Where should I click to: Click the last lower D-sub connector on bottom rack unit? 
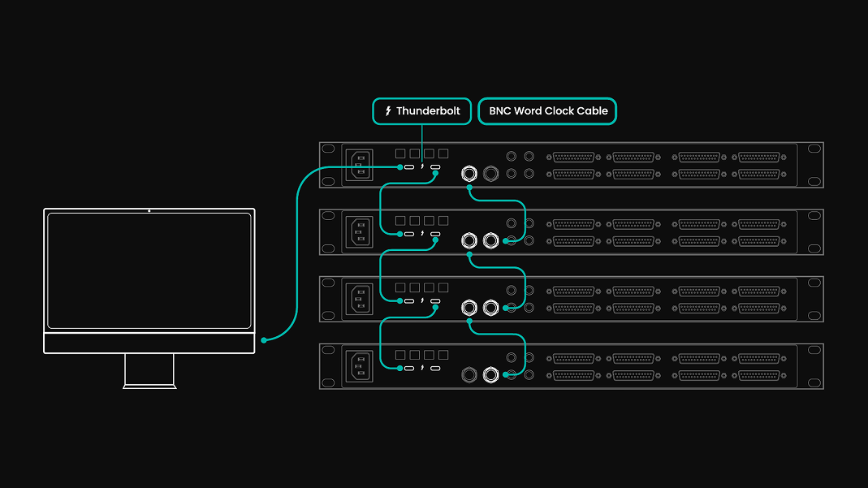759,376
